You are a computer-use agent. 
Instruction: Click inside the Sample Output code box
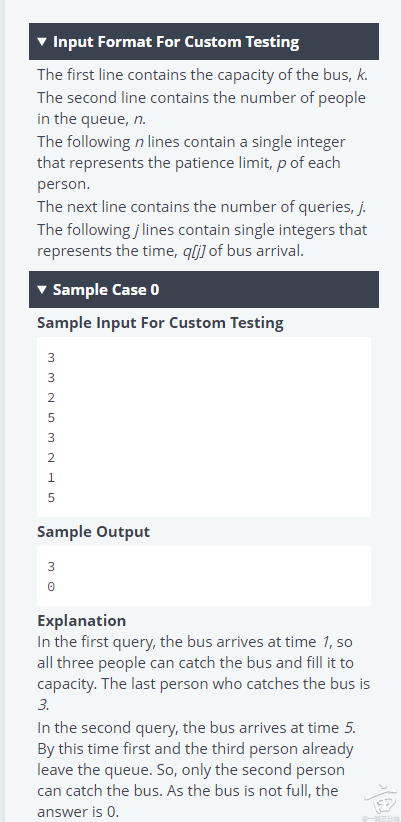204,576
